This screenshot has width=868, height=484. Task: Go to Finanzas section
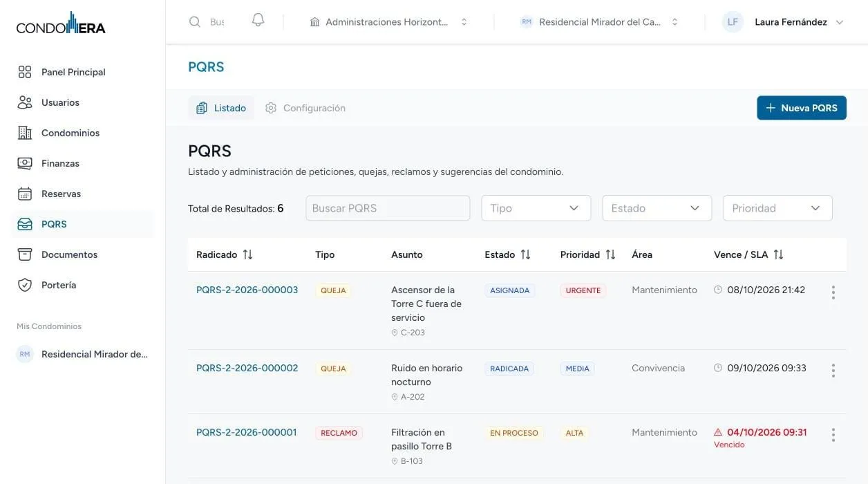[x=83, y=163]
